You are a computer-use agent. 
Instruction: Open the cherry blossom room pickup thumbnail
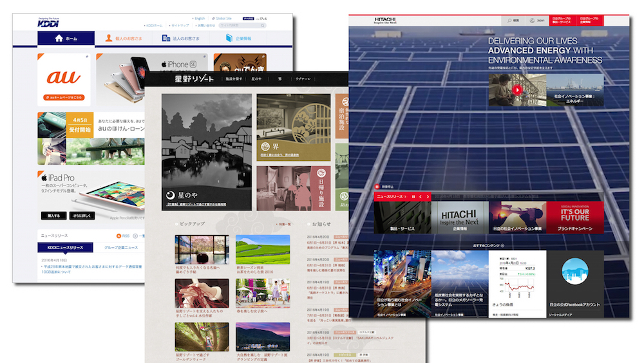[x=202, y=249]
